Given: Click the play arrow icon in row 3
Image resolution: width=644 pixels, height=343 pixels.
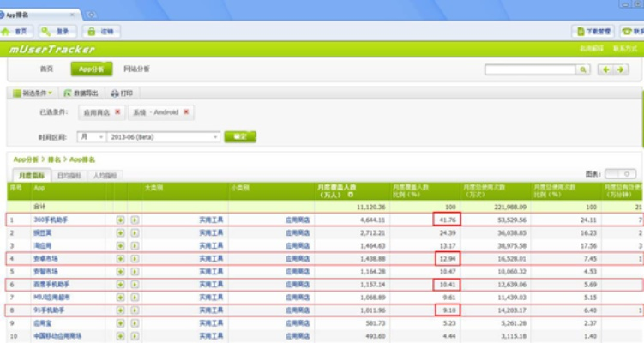Looking at the screenshot, I should point(135,245).
